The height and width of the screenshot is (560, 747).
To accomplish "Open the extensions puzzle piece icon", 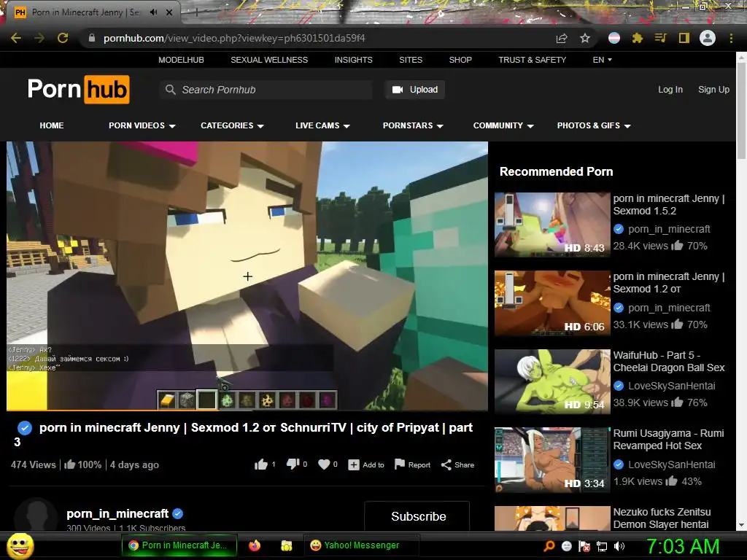I will click(638, 38).
